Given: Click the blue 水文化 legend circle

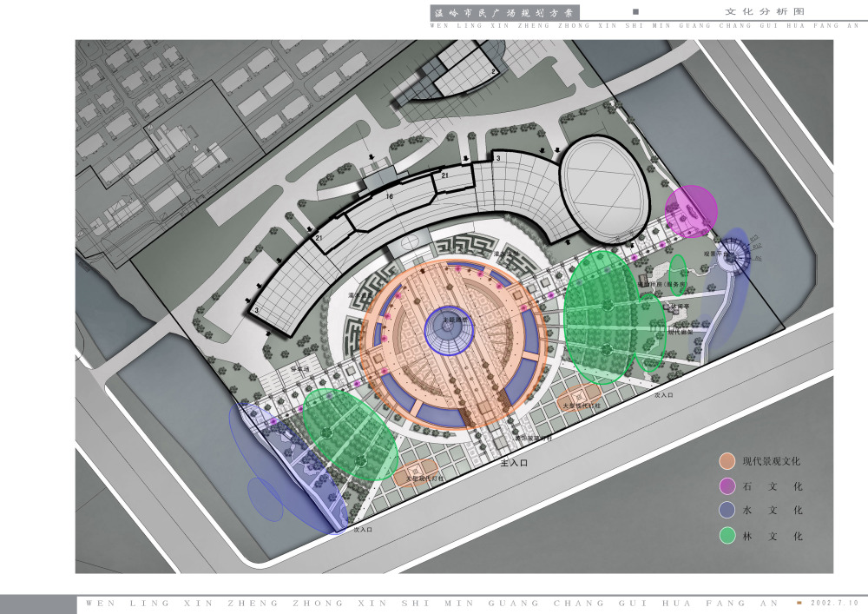Looking at the screenshot, I should click(727, 511).
